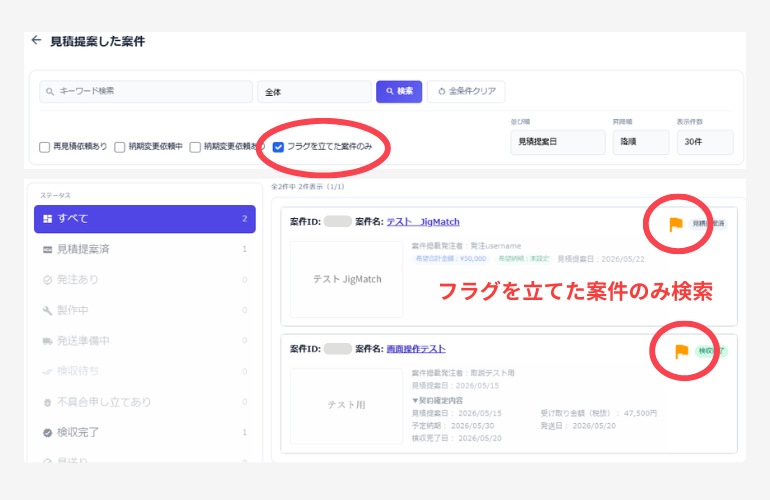Click 受け取り金額（税抜）: 47,500円 text
This screenshot has height=500, width=770.
pyautogui.click(x=599, y=413)
